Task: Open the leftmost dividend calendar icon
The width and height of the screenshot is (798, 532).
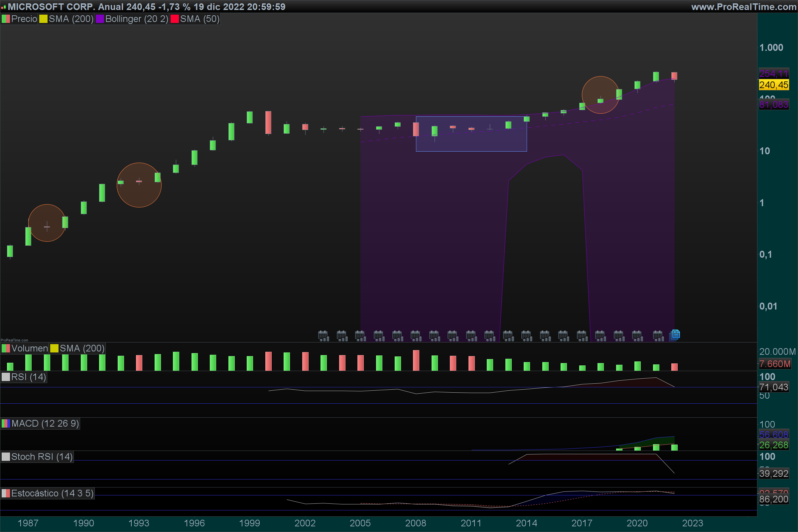Action: (323, 336)
